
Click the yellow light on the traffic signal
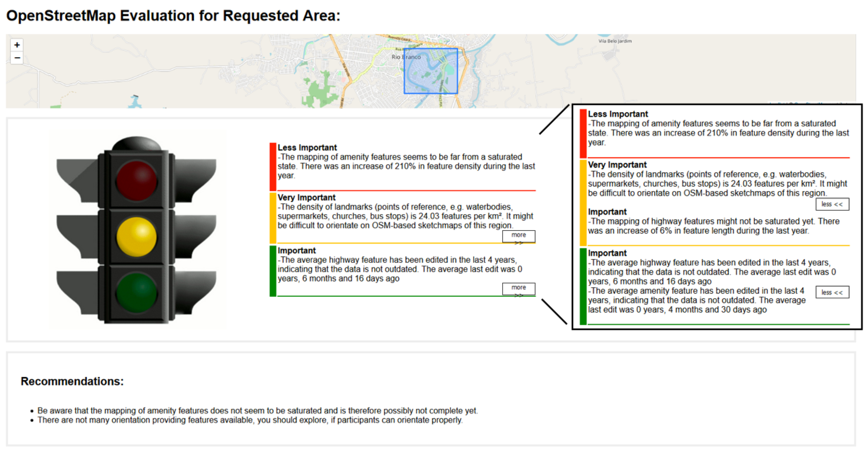pyautogui.click(x=136, y=237)
